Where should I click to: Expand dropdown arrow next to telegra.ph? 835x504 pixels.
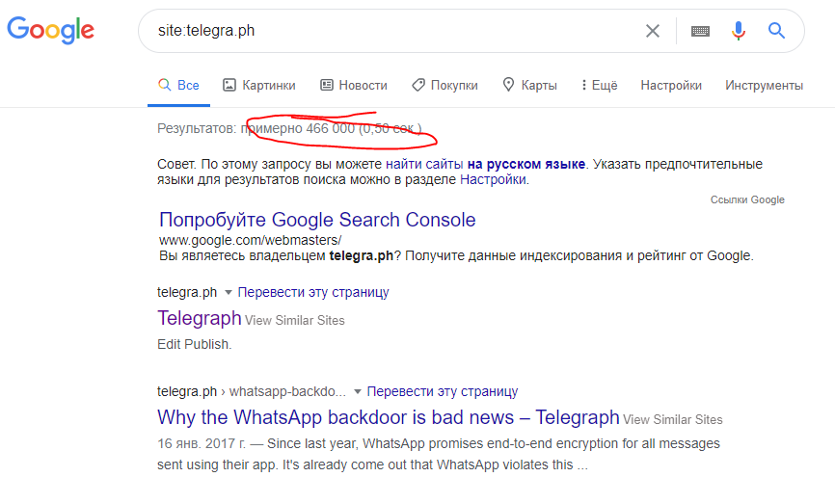point(229,292)
